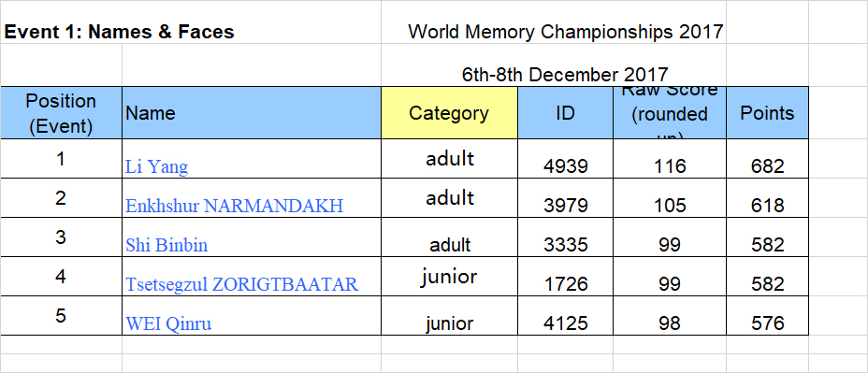Select the points cell showing 576
This screenshot has height=373, width=868.
tap(767, 316)
